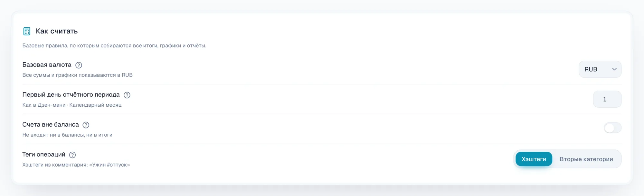Open the RUB currency dropdown
Viewport: 644px width, 196px height.
pyautogui.click(x=600, y=69)
